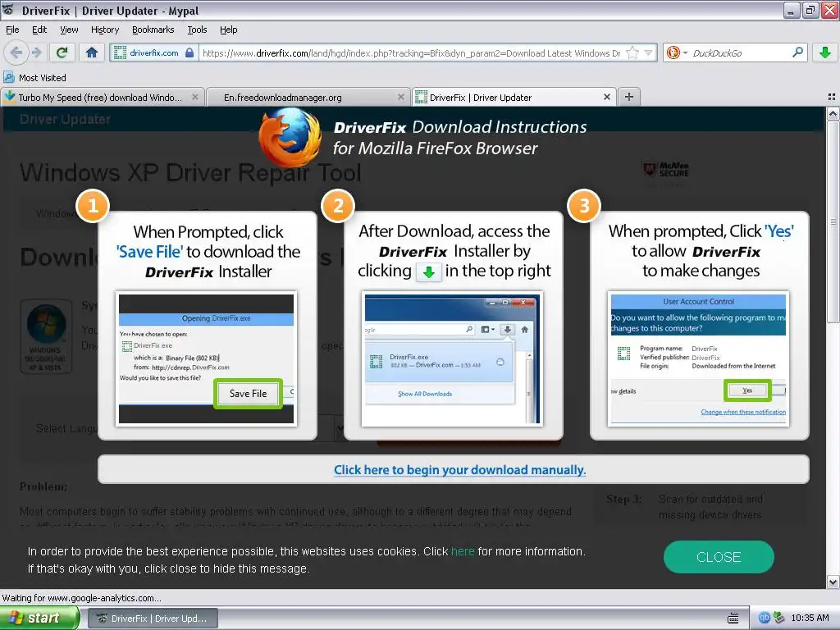Click the inline green download arrow in step 2 text

[428, 272]
